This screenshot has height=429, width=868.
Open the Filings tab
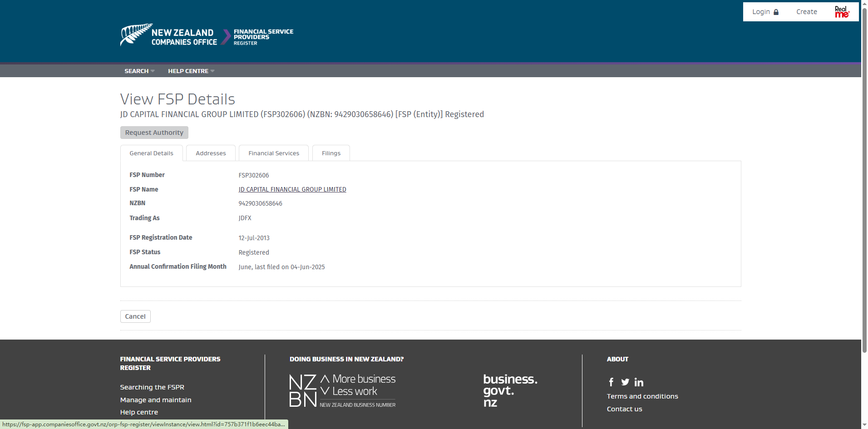coord(331,153)
